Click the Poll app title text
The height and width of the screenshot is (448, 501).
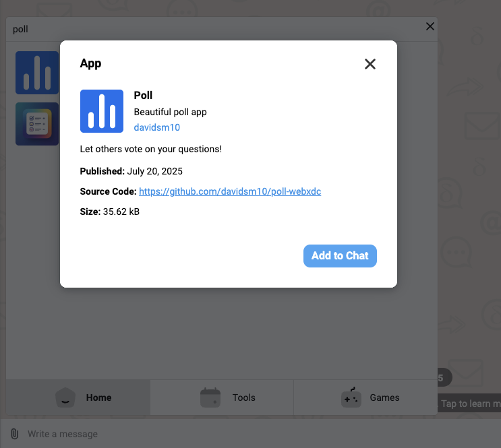(x=144, y=96)
